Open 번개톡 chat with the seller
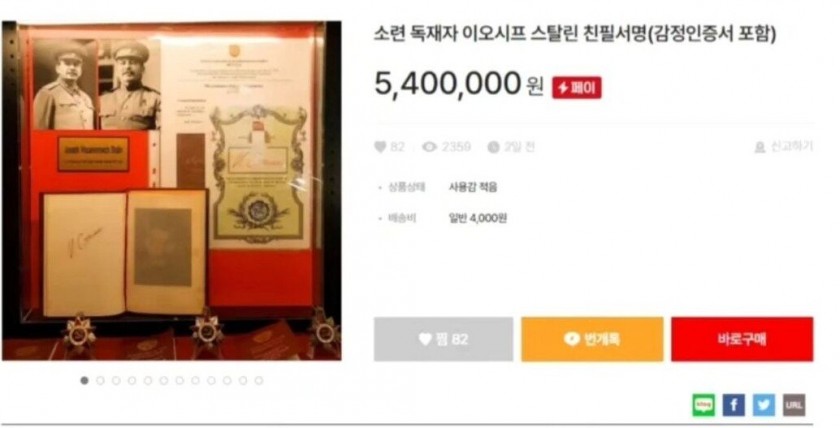 [x=592, y=339]
